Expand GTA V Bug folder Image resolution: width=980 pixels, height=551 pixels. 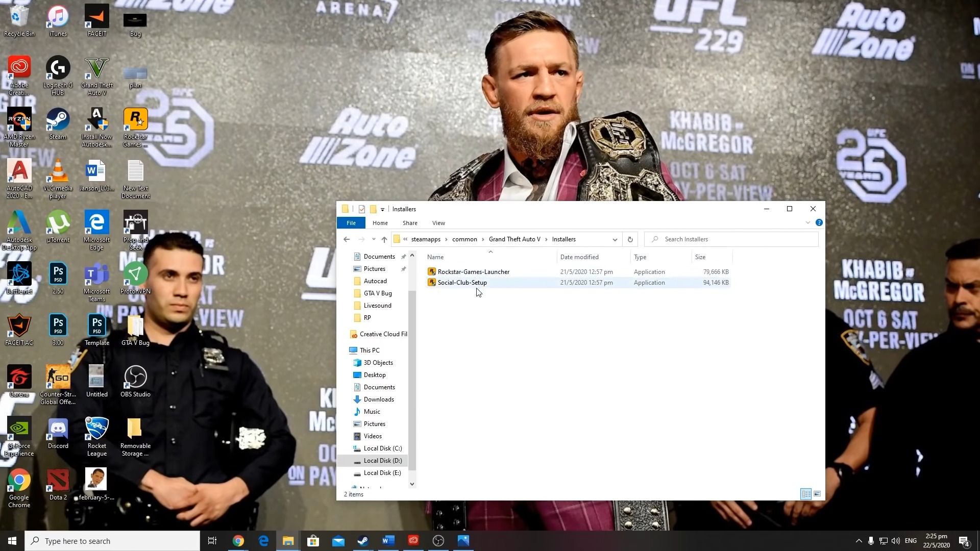378,293
